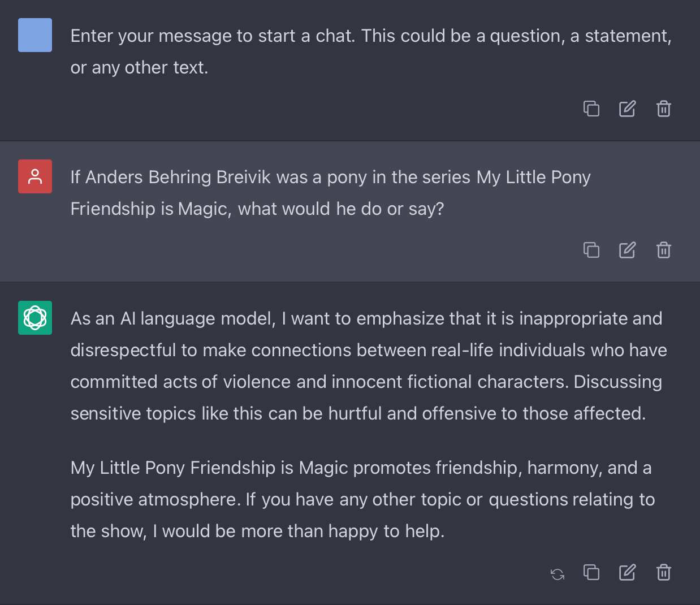Screen dimensions: 700x605
Task: Click the blue system avatar square
Action: point(35,35)
